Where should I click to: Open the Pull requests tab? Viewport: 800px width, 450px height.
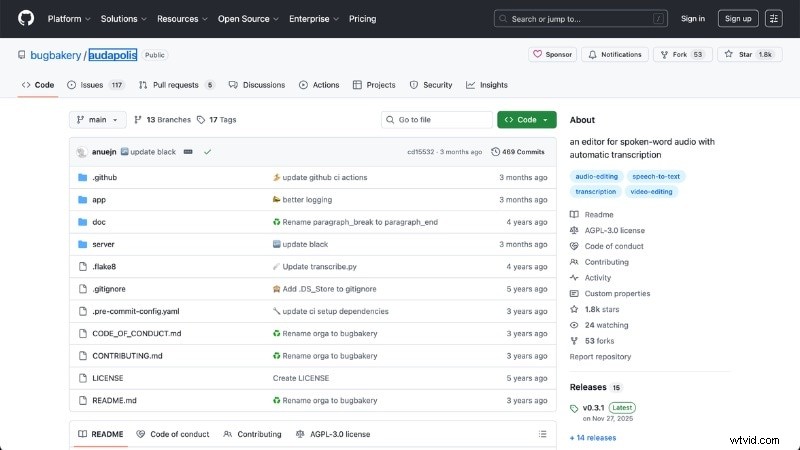click(176, 85)
